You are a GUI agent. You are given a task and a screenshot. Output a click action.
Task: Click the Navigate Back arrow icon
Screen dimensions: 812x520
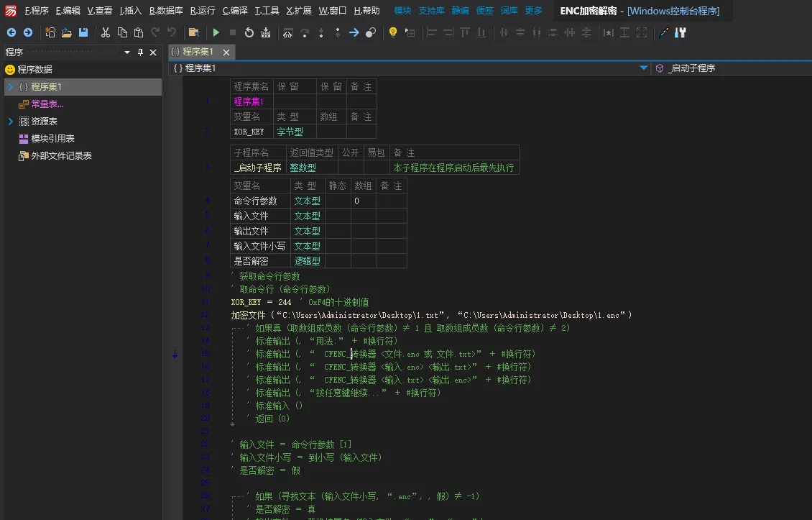pyautogui.click(x=11, y=32)
